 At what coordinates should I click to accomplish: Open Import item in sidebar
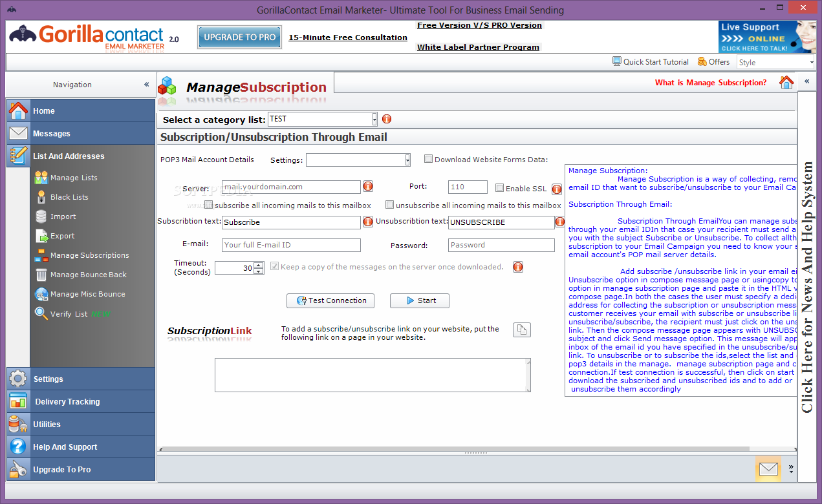pos(63,216)
